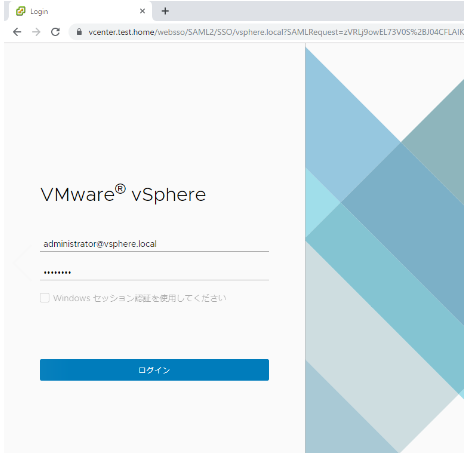Check the Windows セッション認証 checkbox

pyautogui.click(x=45, y=298)
